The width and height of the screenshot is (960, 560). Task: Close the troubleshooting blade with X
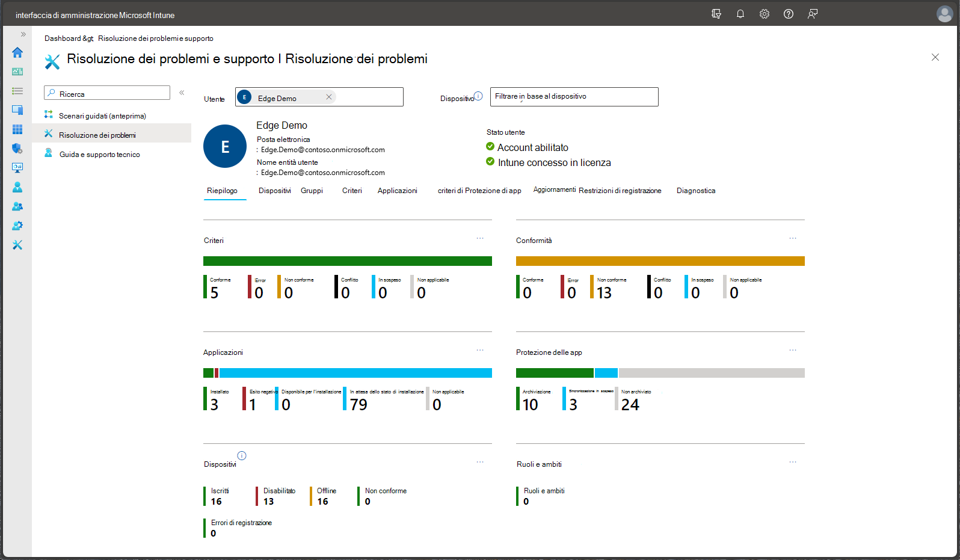tap(935, 57)
